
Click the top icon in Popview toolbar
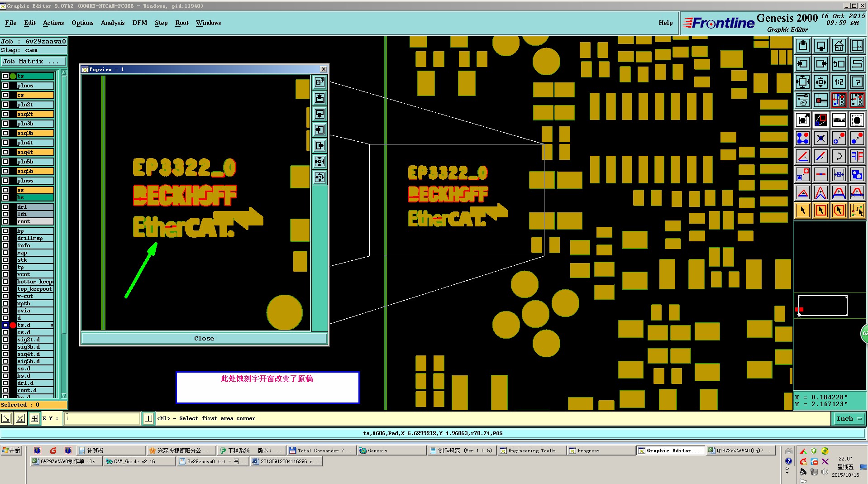tap(320, 82)
